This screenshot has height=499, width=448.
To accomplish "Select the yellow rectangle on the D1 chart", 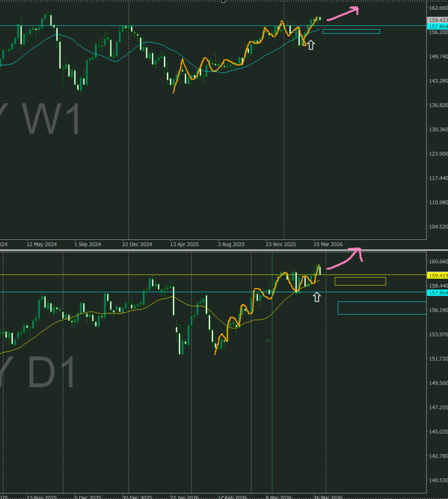I will (x=360, y=281).
